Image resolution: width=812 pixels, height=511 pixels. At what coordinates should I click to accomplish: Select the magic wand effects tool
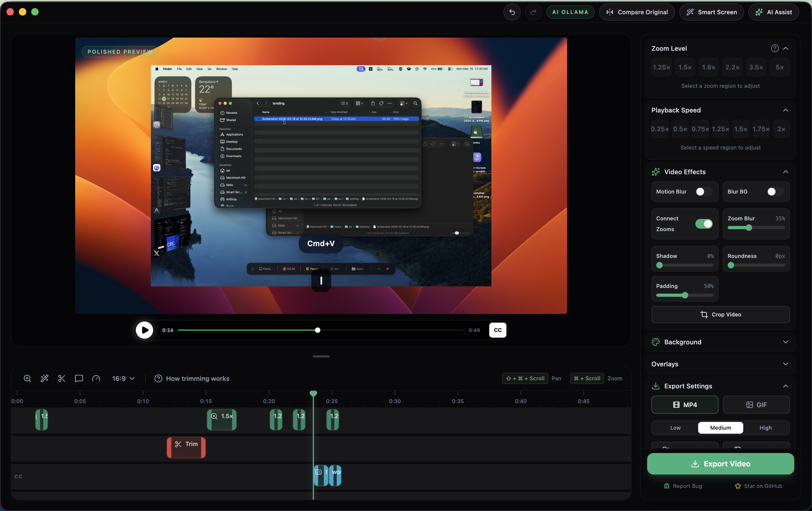pyautogui.click(x=45, y=378)
